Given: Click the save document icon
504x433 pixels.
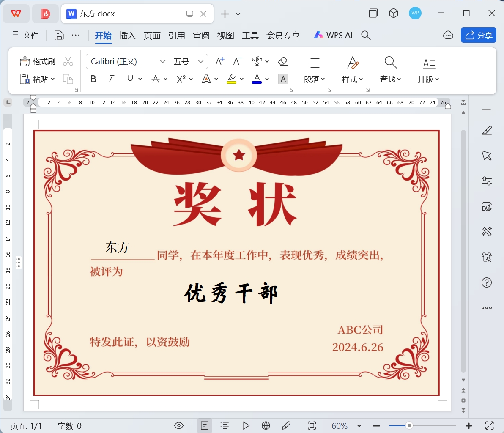Looking at the screenshot, I should [x=59, y=36].
